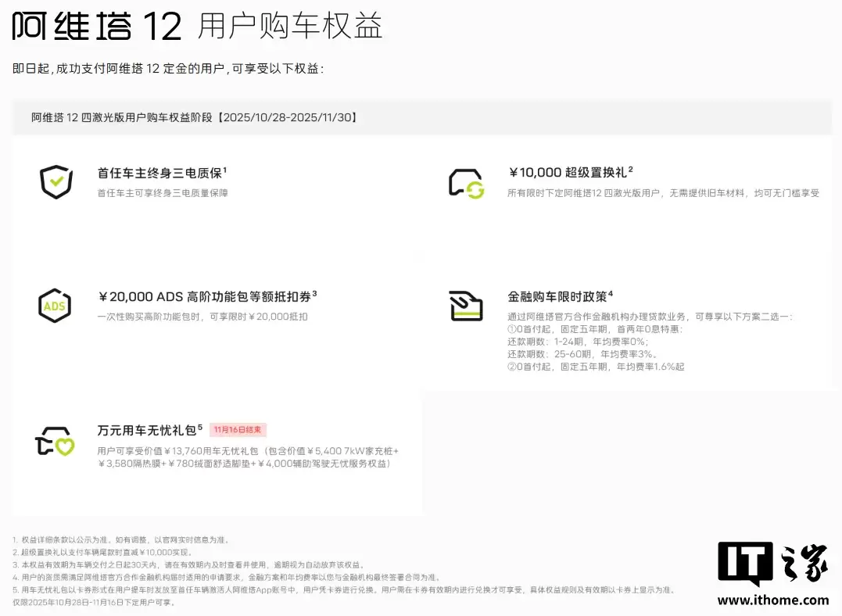Click the shield-with-checkmark warranty icon

(x=55, y=181)
